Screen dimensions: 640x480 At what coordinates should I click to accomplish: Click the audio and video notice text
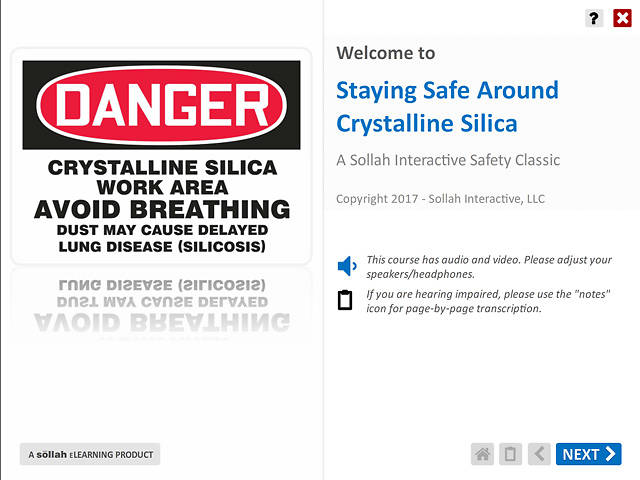point(488,266)
